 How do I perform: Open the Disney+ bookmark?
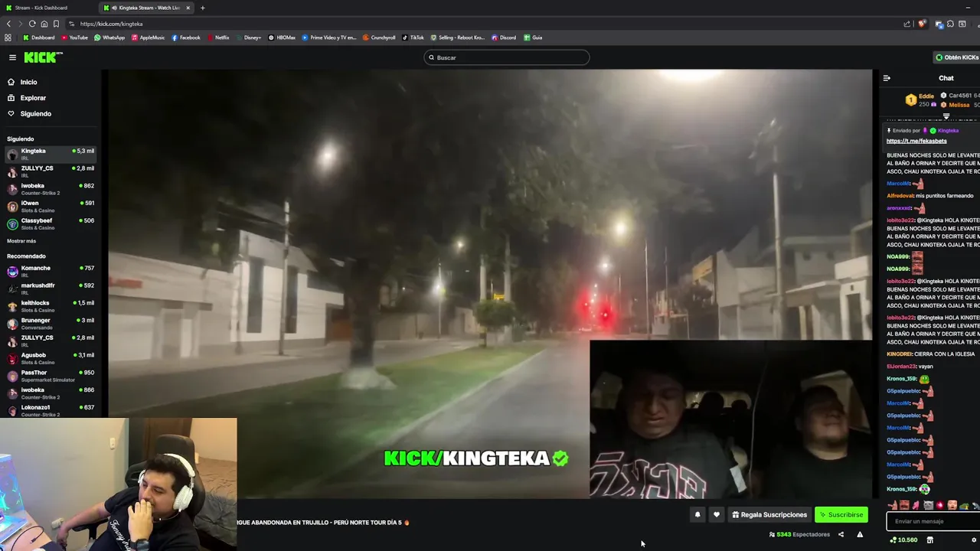click(249, 37)
